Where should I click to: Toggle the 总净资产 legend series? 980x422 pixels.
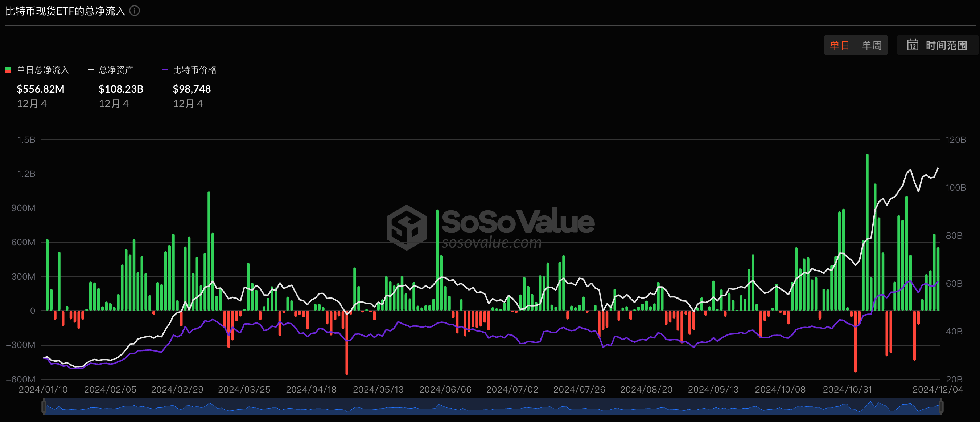(x=116, y=70)
